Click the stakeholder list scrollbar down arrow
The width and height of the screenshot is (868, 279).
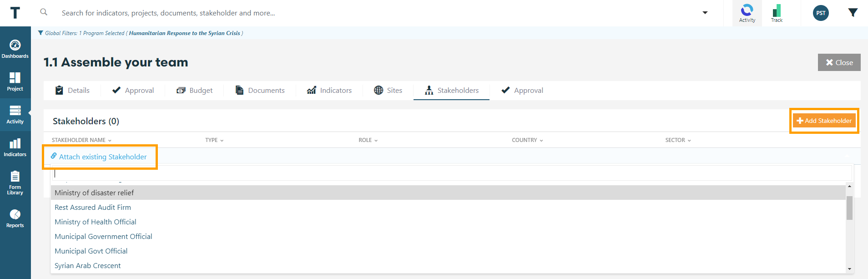coord(849,269)
